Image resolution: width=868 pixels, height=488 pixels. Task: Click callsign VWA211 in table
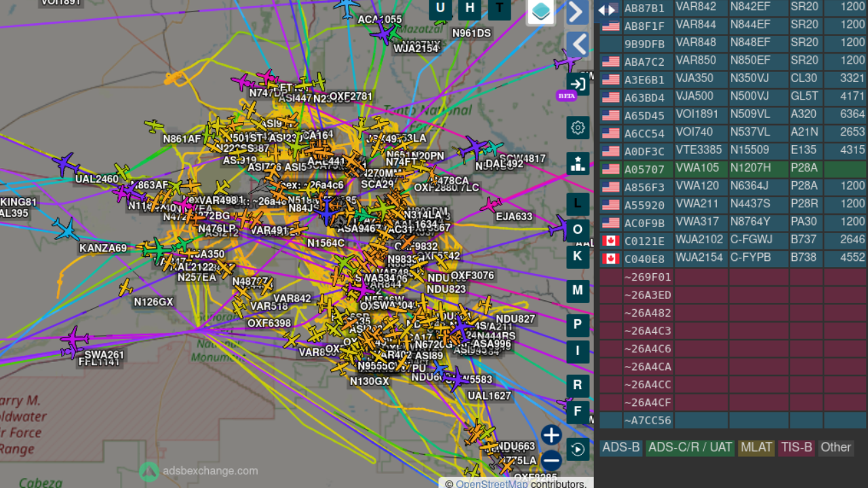697,205
